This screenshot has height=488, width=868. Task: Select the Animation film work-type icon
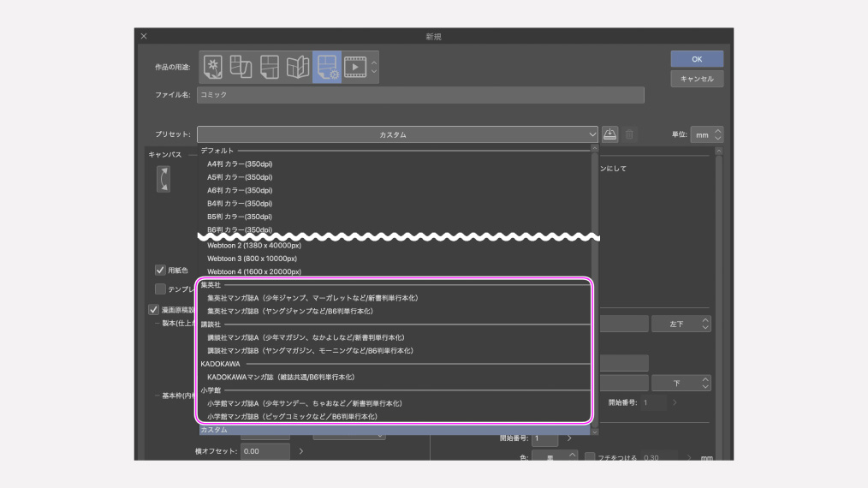tap(355, 66)
